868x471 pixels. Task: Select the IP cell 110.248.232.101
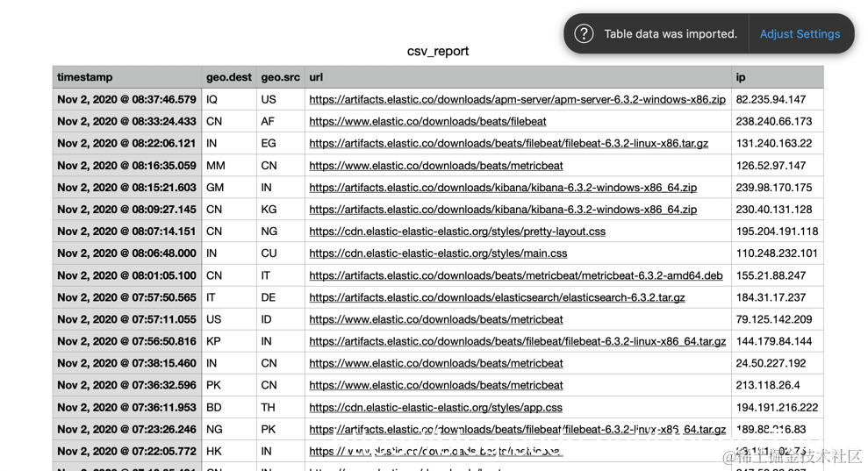tap(778, 253)
